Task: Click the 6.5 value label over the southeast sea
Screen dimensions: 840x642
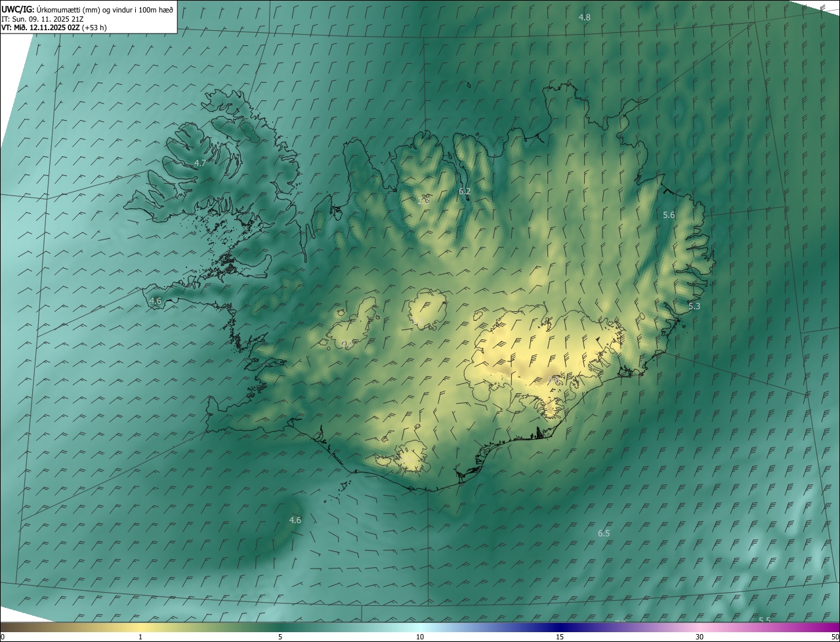Action: (604, 534)
